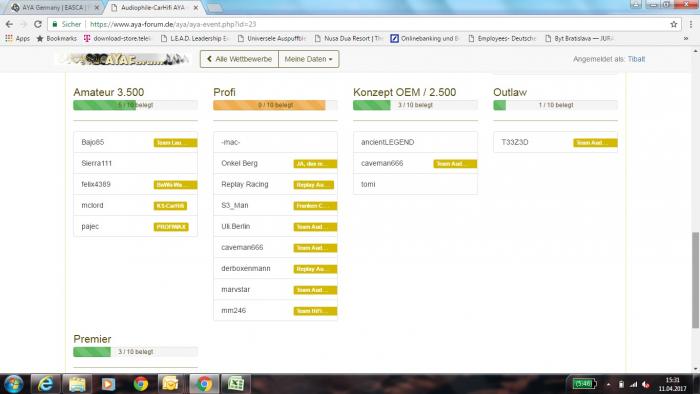Open Windows Explorer folder in taskbar
Viewport: 700px width, 394px height.
[x=77, y=384]
